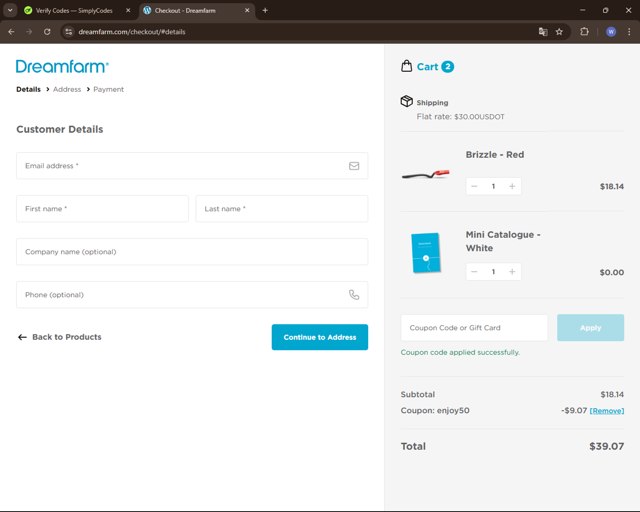Focus the Company name field
This screenshot has width=640, height=512.
192,252
